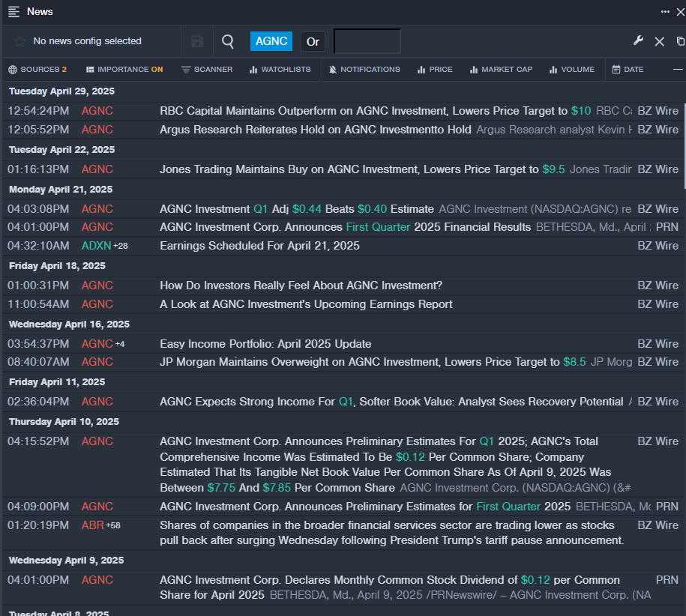The width and height of the screenshot is (686, 616).
Task: Star the news config as favorite
Action: (19, 41)
